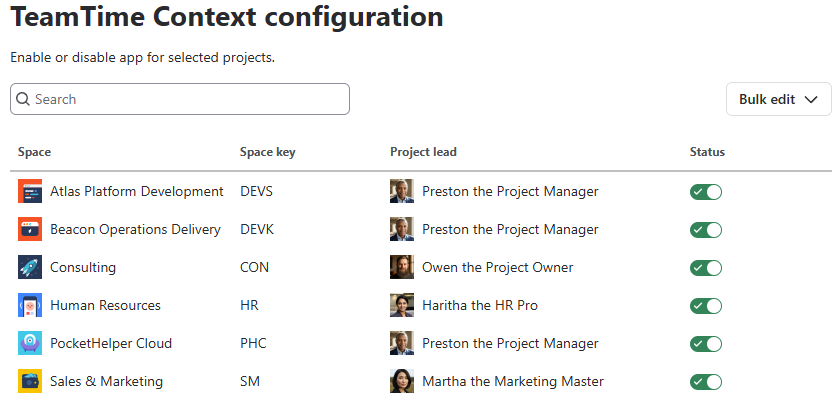Toggle status switch for Consulting space
Screen dimensions: 840x400
(x=706, y=268)
